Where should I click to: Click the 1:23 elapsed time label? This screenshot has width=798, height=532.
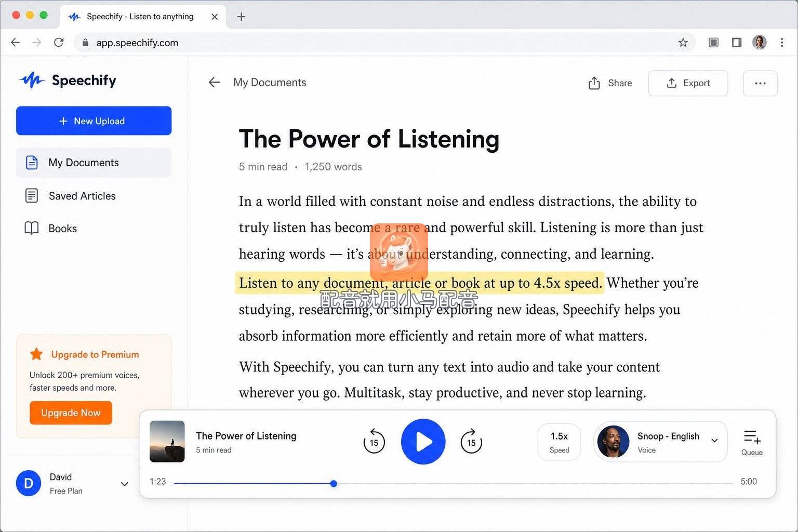tap(158, 482)
